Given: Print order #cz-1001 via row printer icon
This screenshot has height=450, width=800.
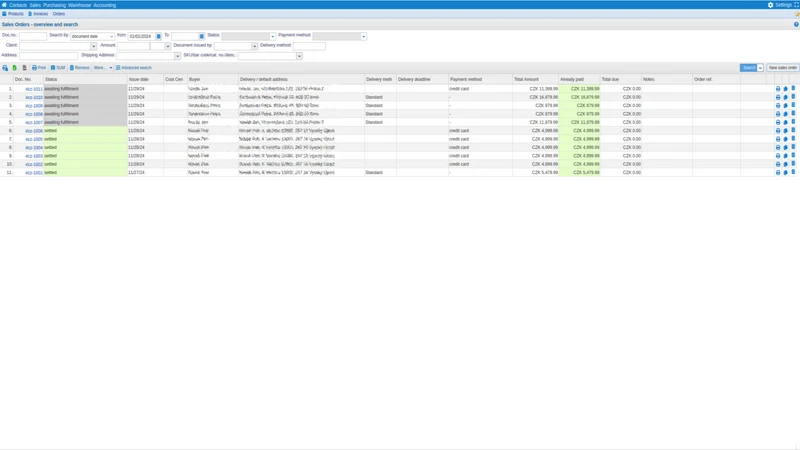Looking at the screenshot, I should (778, 173).
